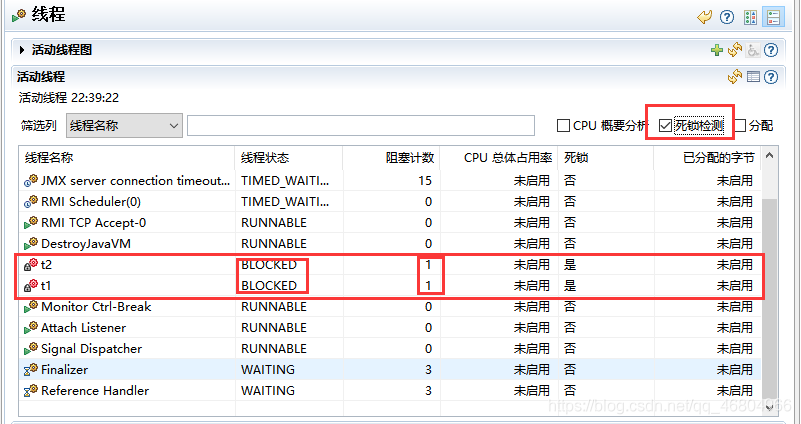801x424 pixels.
Task: Click the RMI Scheduler(0) thread icon
Action: coord(31,202)
